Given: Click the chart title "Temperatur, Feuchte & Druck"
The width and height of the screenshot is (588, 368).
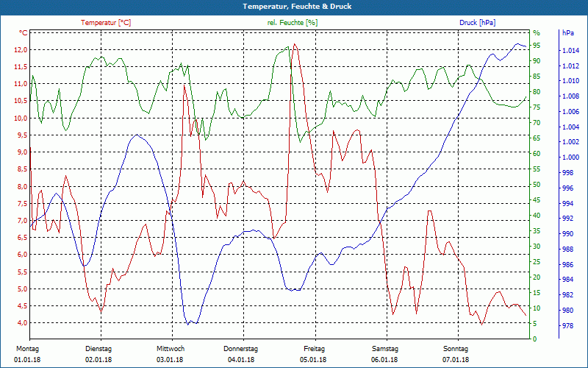Looking at the screenshot, I should coord(297,7).
